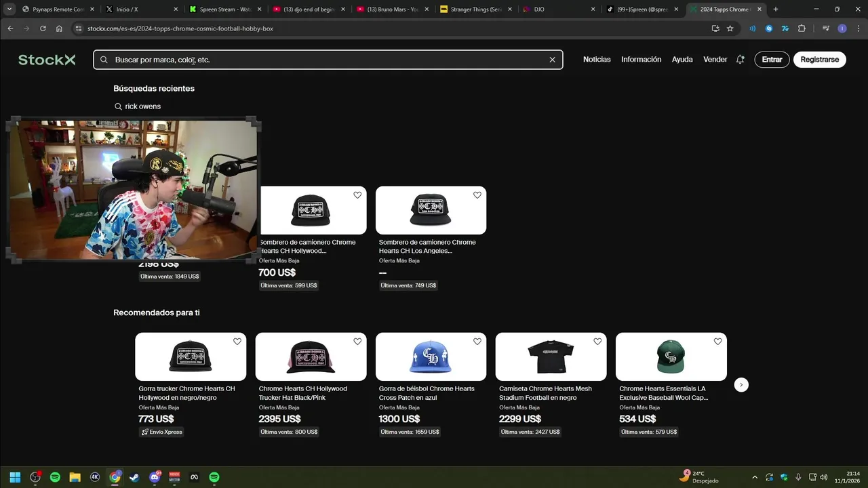Open the blue Cross Patch cap thumbnail

[431, 357]
